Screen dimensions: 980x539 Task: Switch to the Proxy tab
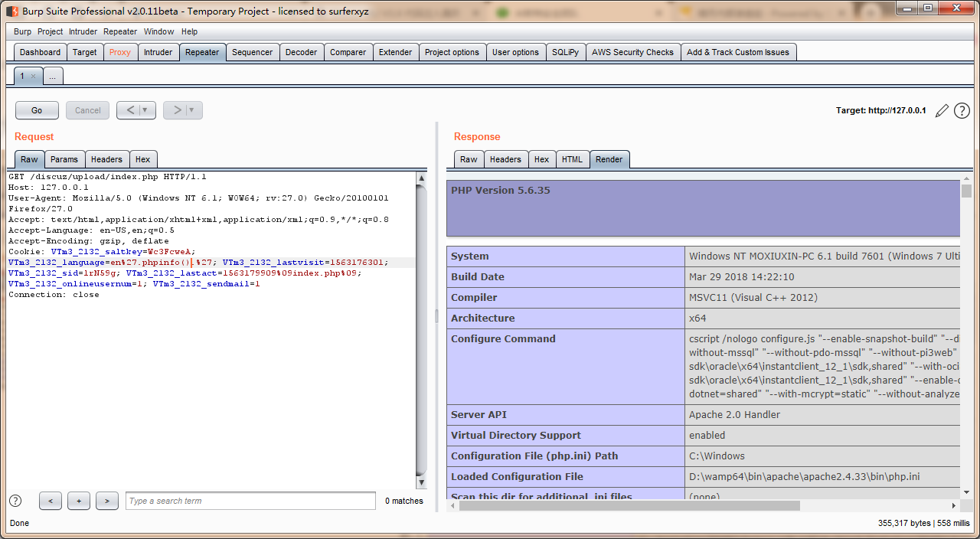tap(120, 52)
